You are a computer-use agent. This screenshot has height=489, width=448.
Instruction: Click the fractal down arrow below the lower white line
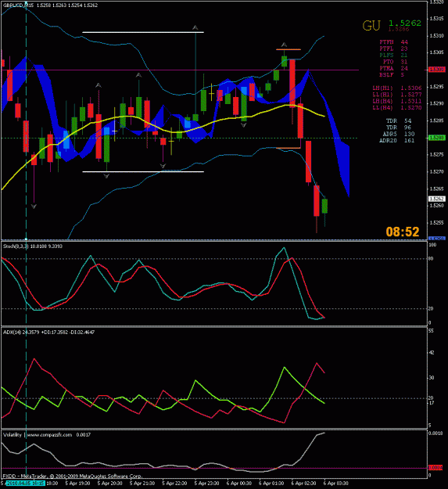pos(106,176)
